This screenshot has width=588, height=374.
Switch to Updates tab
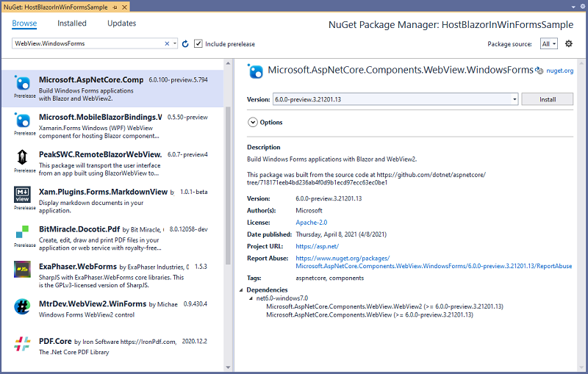click(121, 24)
